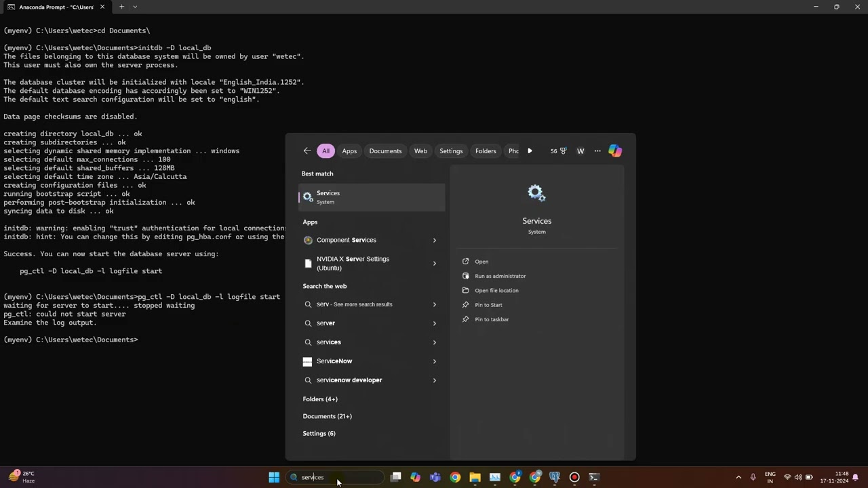Screen dimensions: 868x488
Task: Open Microsoft Teams on the taskbar
Action: 435,477
